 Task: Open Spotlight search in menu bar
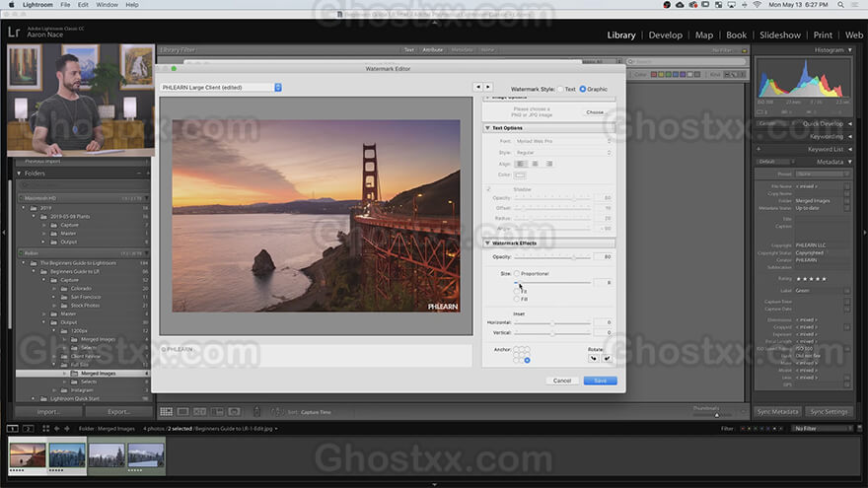click(x=840, y=4)
